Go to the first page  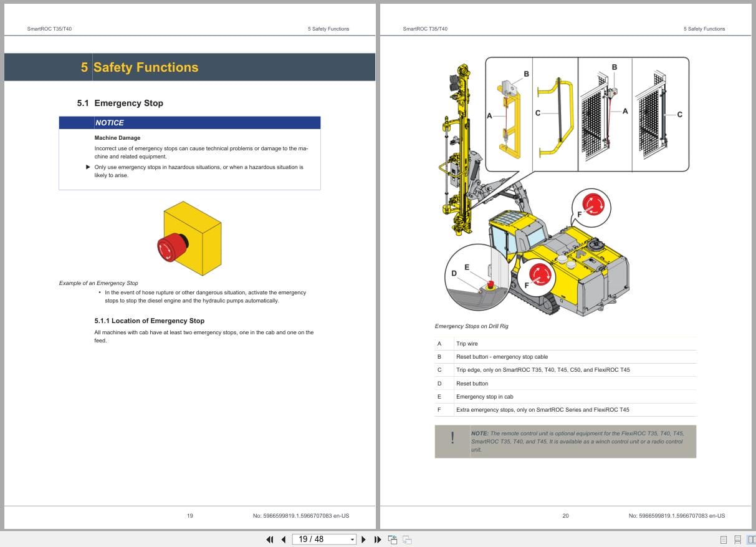tap(270, 540)
